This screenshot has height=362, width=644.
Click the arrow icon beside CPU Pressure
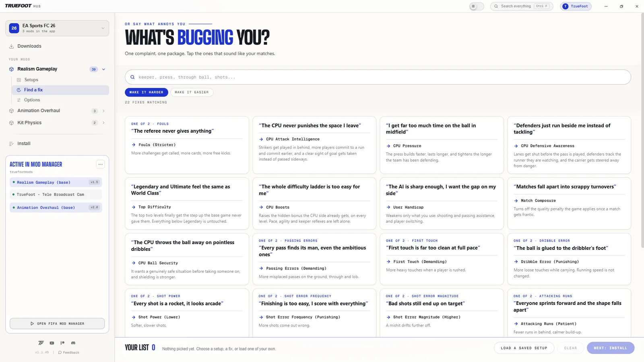coord(388,146)
